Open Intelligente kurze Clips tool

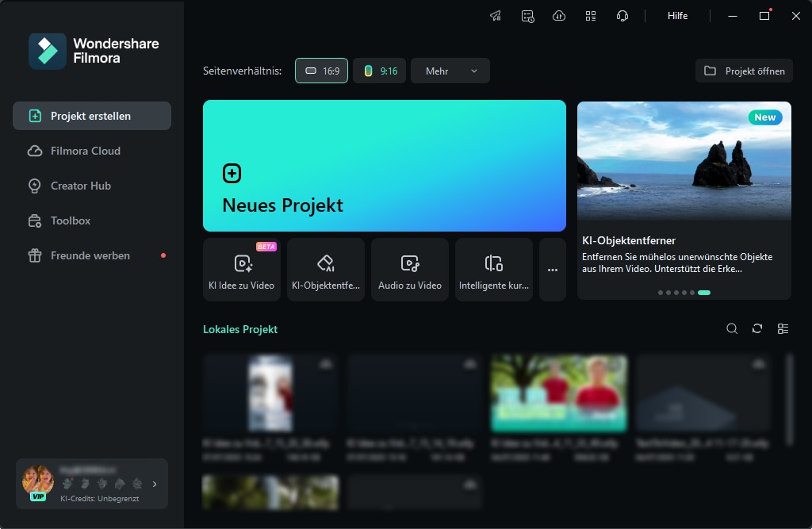493,270
